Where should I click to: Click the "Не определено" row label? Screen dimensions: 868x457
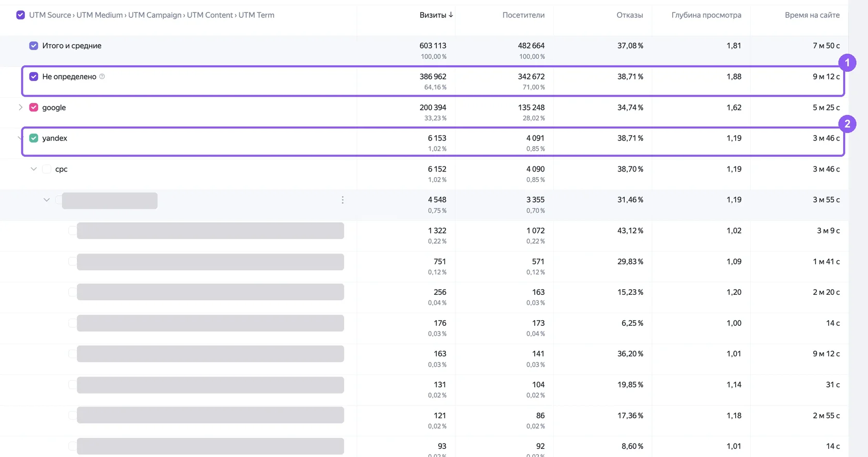click(69, 76)
